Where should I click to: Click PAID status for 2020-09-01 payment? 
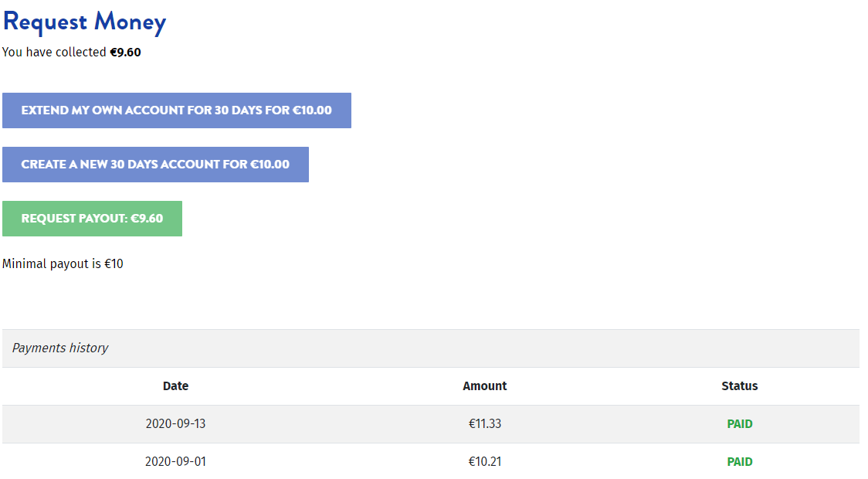pyautogui.click(x=739, y=461)
